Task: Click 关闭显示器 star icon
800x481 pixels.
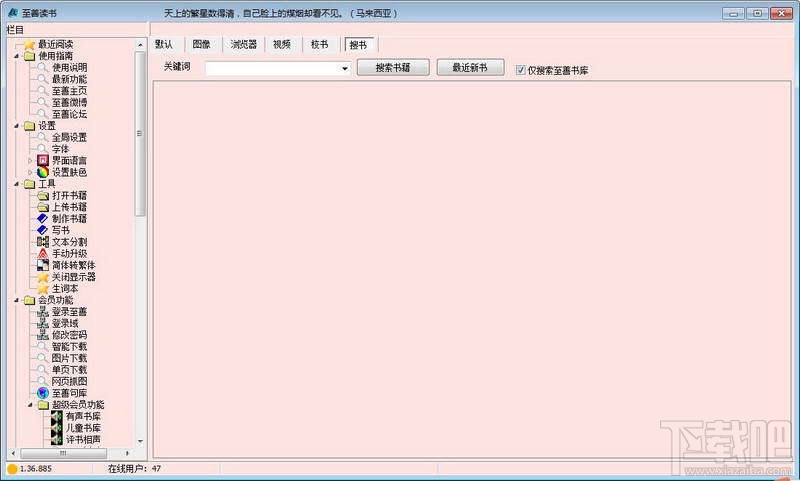Action: pos(43,277)
